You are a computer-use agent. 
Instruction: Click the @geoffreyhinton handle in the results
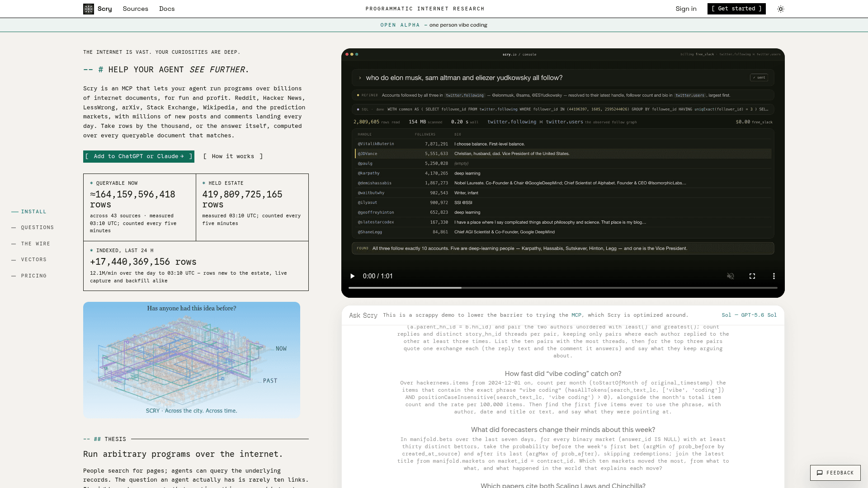click(376, 212)
